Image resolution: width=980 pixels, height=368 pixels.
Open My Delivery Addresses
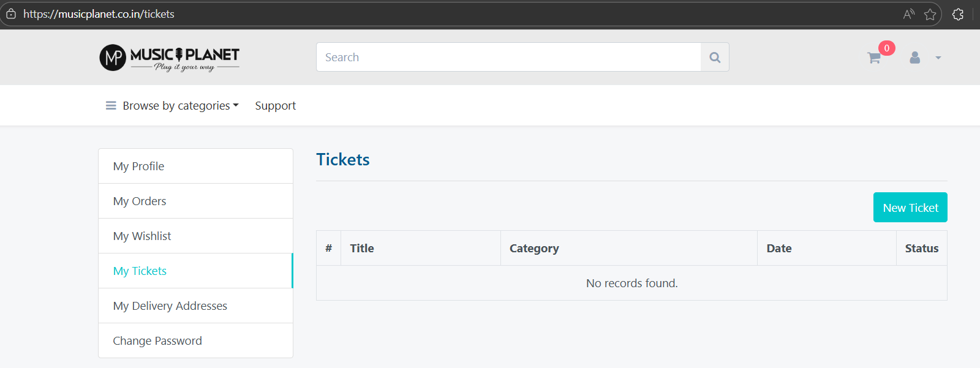point(170,306)
